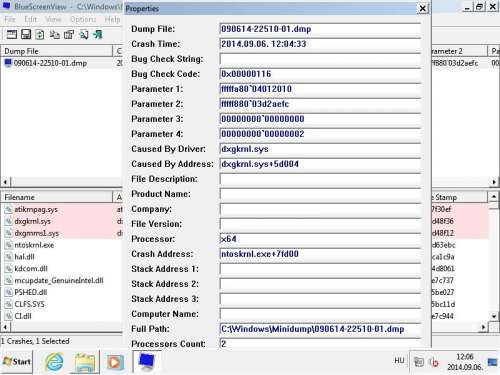This screenshot has height=375, width=500.
Task: Click the empty Bug Check String field
Action: [x=320, y=59]
